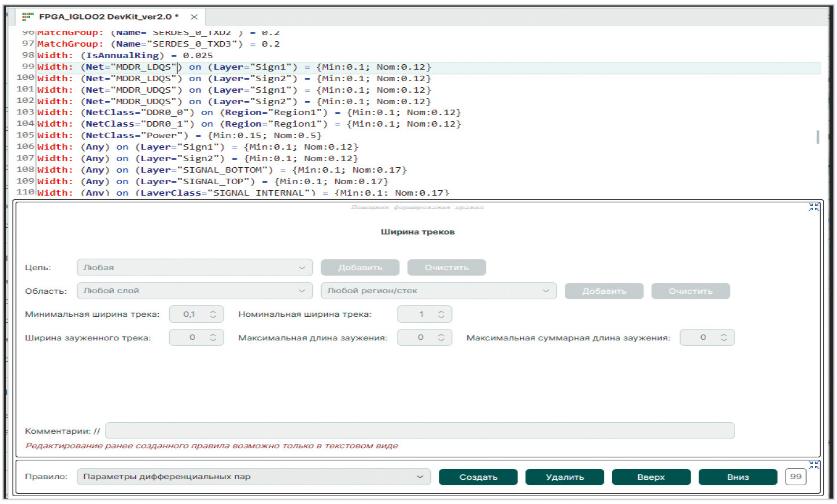The height and width of the screenshot is (504, 837).
Task: Click the Вверх button
Action: [652, 477]
